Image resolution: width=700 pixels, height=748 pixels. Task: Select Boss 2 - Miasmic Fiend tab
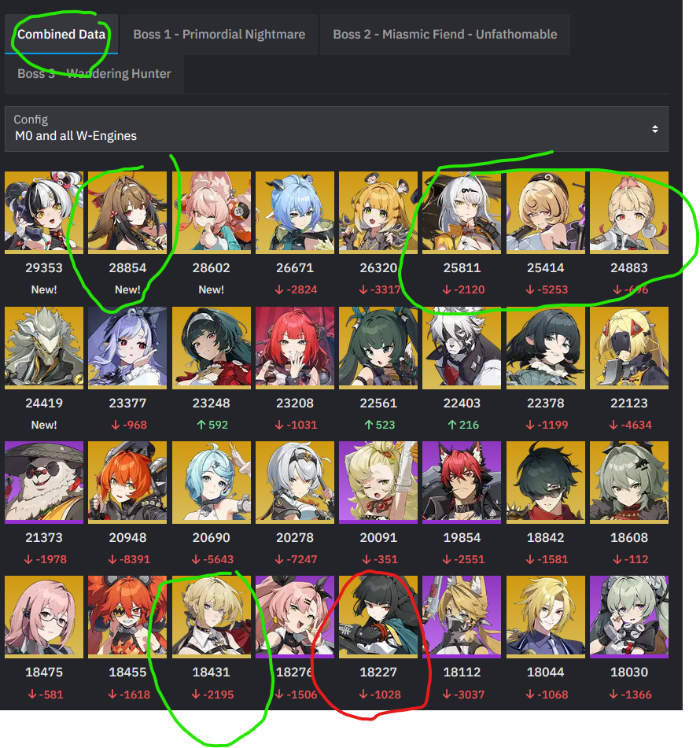tap(444, 35)
